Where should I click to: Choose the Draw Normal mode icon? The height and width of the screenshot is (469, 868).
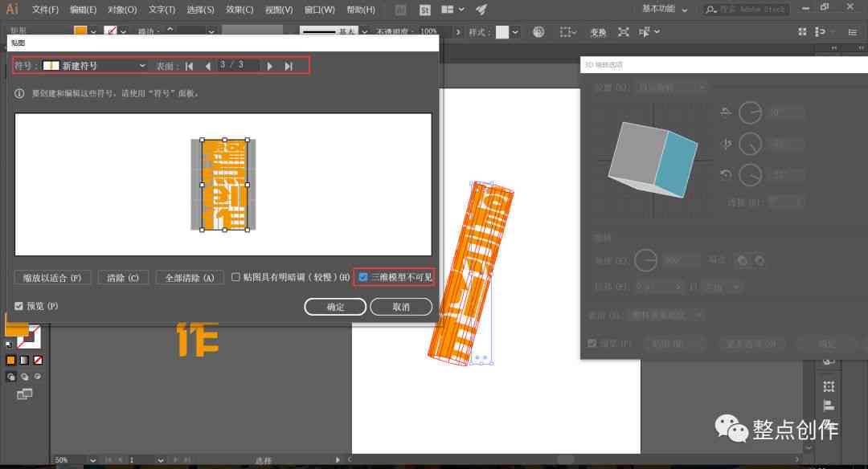pyautogui.click(x=10, y=377)
